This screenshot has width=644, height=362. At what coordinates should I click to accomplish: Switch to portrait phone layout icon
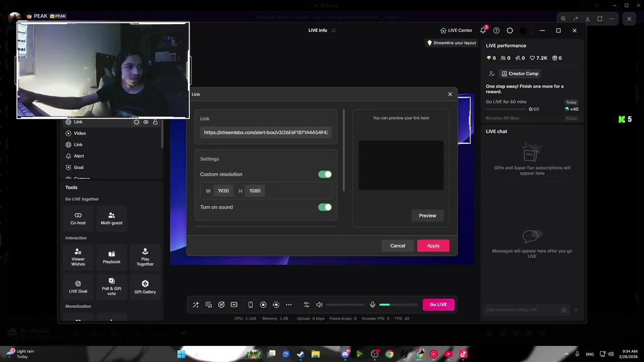[x=251, y=305]
